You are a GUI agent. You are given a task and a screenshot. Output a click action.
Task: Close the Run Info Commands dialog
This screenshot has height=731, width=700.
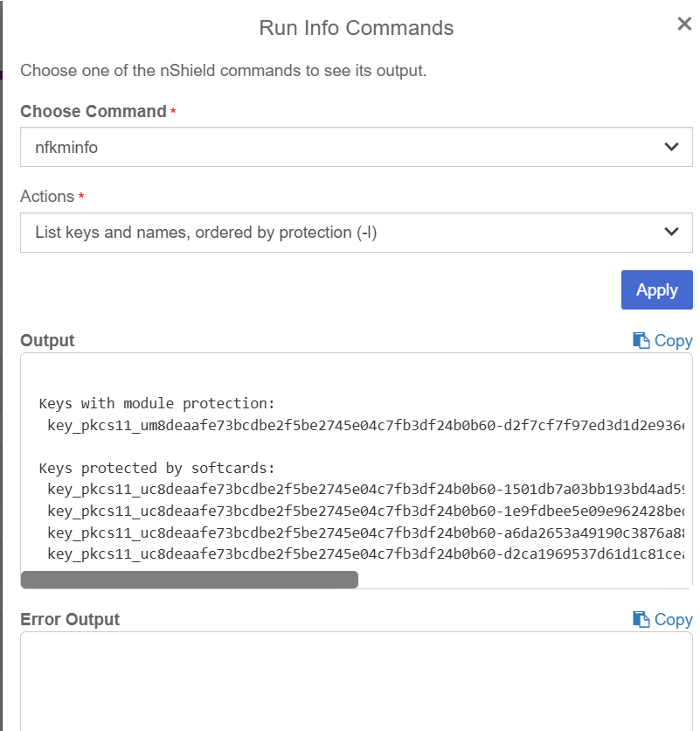[684, 24]
